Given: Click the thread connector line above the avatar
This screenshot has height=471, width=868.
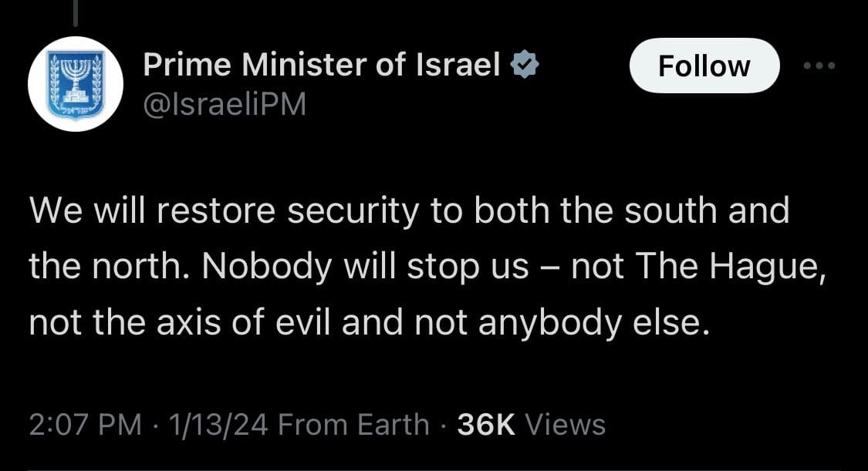Looking at the screenshot, I should tap(75, 12).
